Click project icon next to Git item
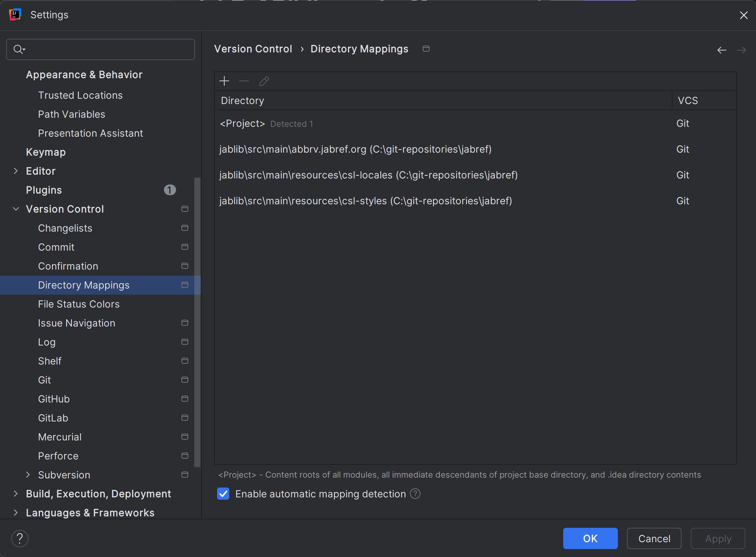Screen dimensions: 756x557 point(185,380)
